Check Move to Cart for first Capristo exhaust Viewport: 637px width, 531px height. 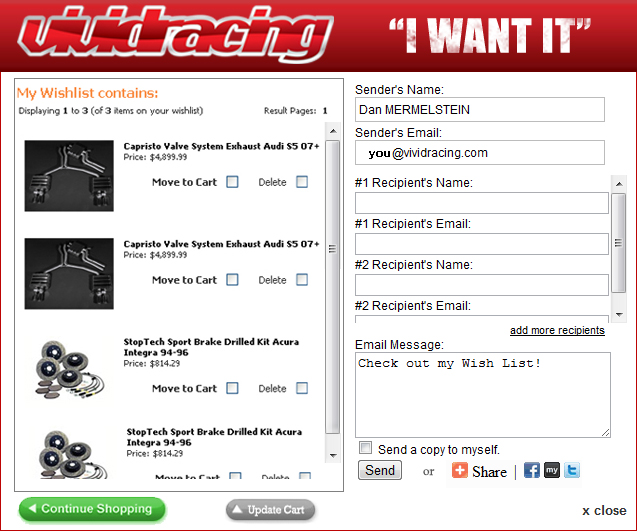pos(232,182)
